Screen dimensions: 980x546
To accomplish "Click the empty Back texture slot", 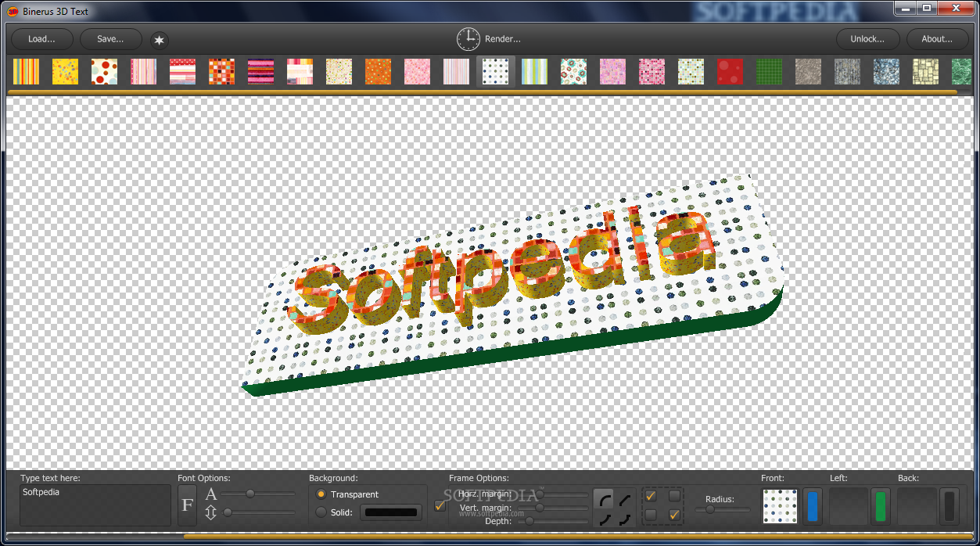I will click(x=917, y=507).
